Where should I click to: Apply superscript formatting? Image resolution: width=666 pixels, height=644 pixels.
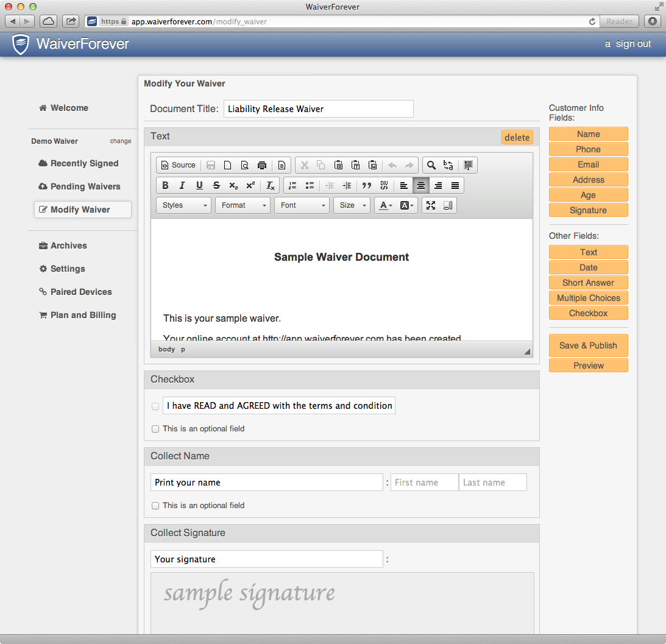click(250, 186)
